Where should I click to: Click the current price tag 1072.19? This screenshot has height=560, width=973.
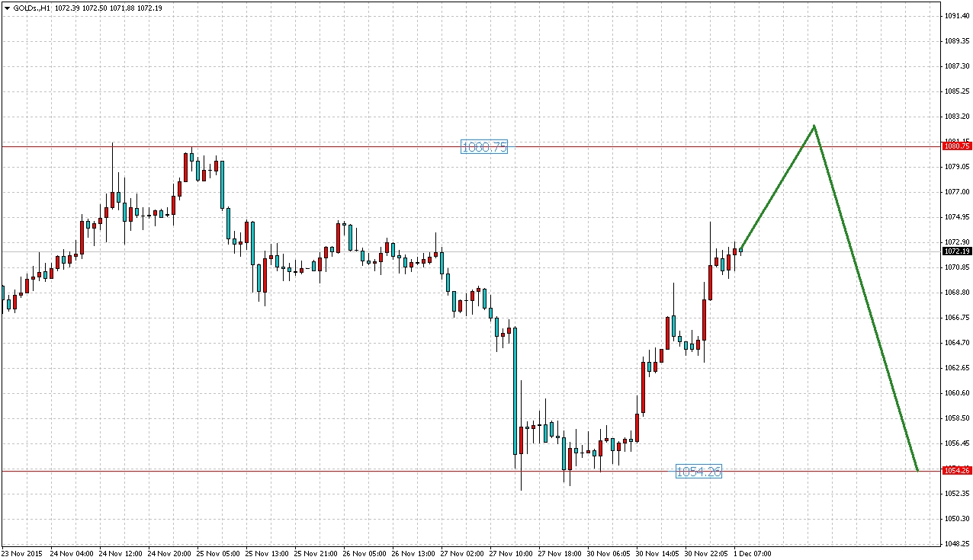point(956,251)
